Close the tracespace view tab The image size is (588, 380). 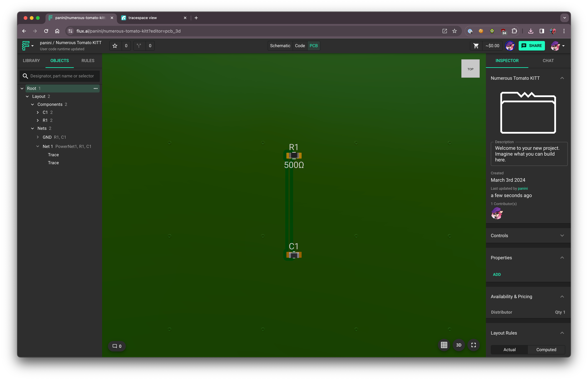pos(185,18)
